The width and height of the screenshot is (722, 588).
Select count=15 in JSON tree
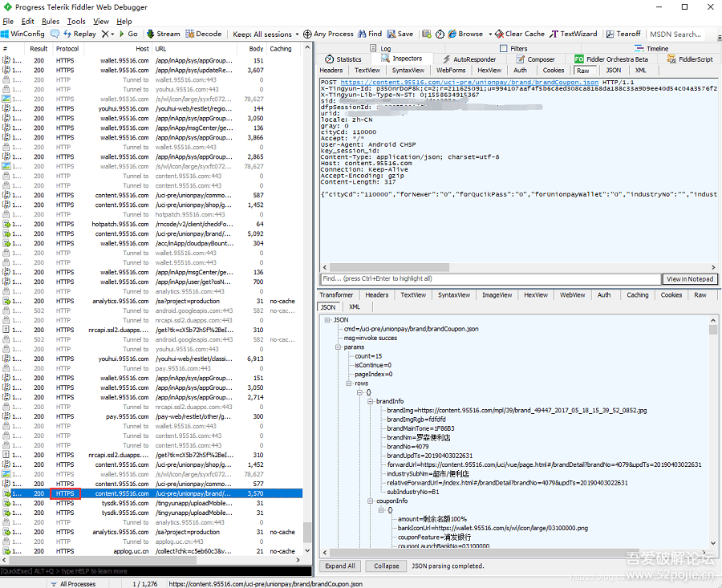[368, 356]
